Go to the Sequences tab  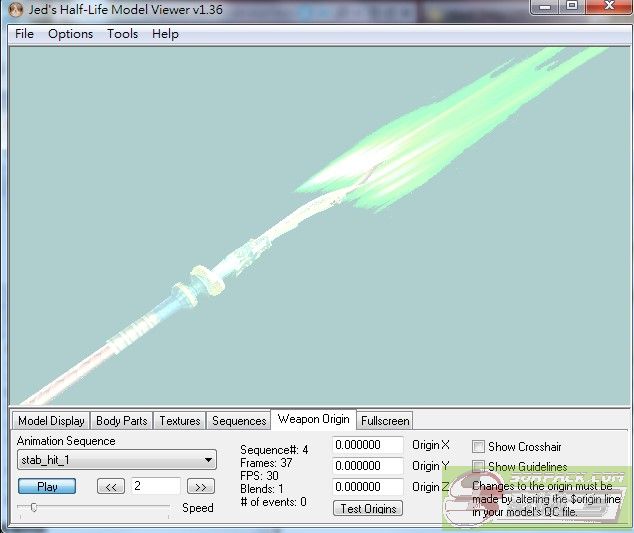pyautogui.click(x=239, y=421)
